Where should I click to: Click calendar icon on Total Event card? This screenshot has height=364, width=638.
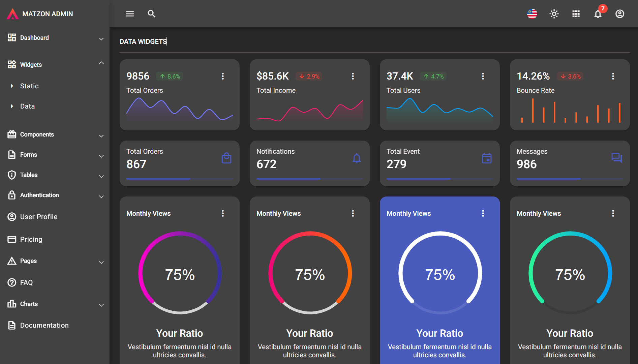point(487,158)
